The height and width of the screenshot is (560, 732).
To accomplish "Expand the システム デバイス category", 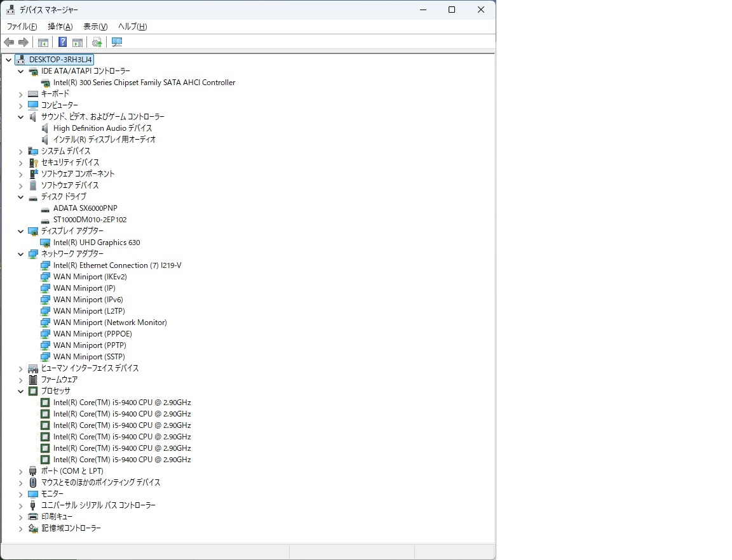I will click(20, 151).
